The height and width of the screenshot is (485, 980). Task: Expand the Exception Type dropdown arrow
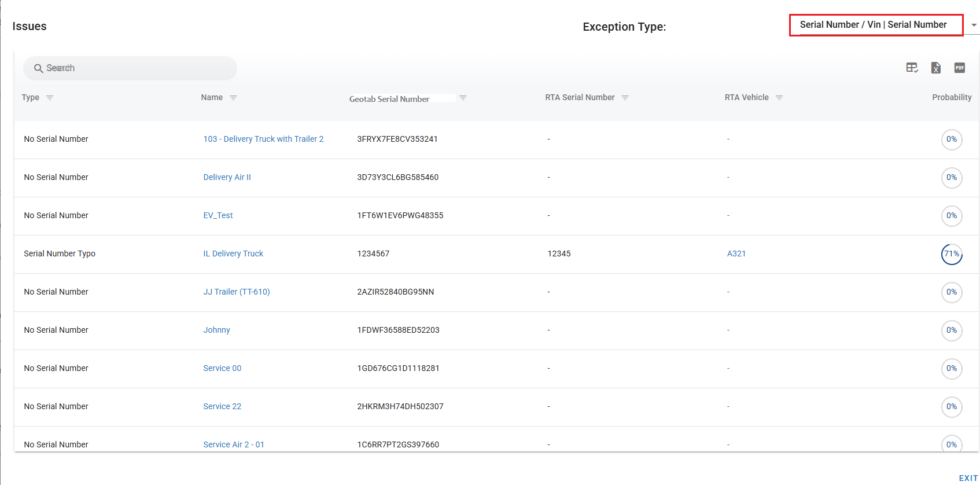[974, 25]
